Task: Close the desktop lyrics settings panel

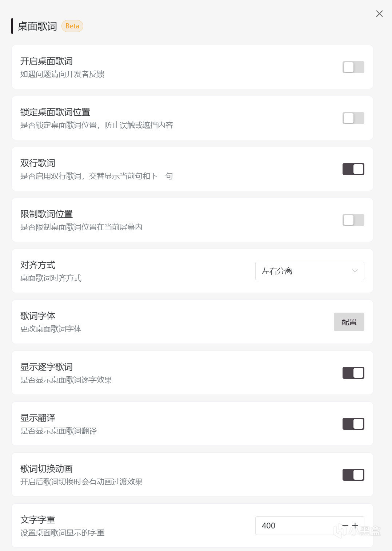Action: pyautogui.click(x=379, y=14)
